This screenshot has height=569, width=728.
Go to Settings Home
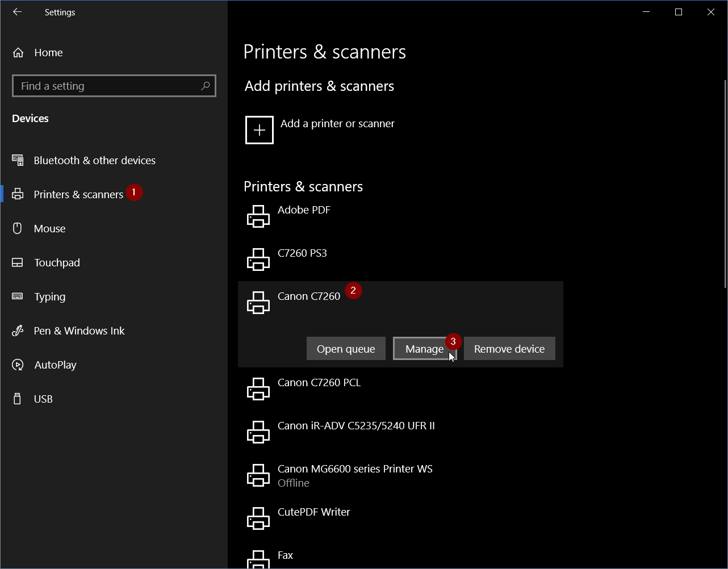click(x=48, y=52)
